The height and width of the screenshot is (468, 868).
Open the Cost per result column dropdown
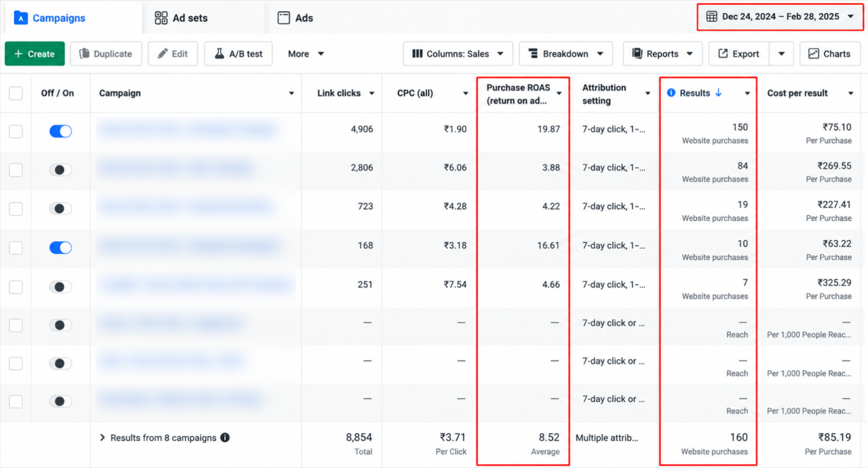pos(851,93)
